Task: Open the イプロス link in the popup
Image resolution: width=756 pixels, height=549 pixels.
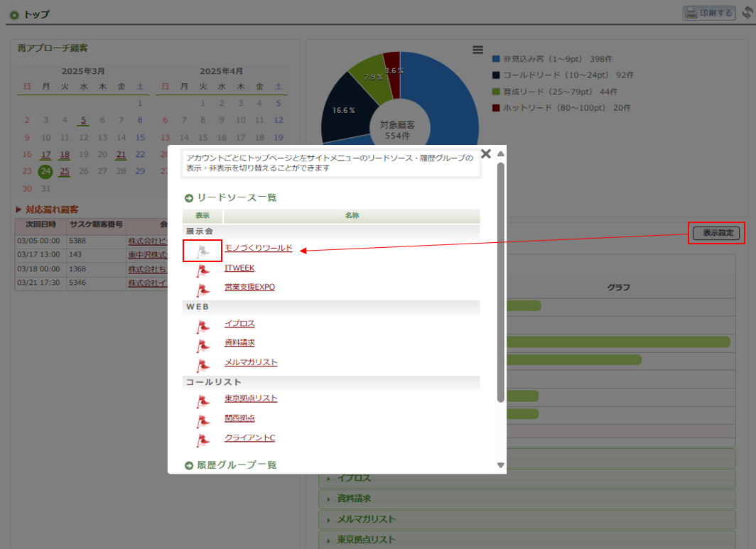Action: point(239,323)
